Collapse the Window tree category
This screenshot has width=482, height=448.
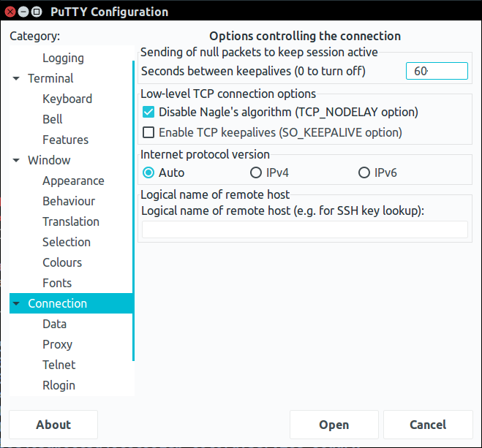click(x=16, y=161)
